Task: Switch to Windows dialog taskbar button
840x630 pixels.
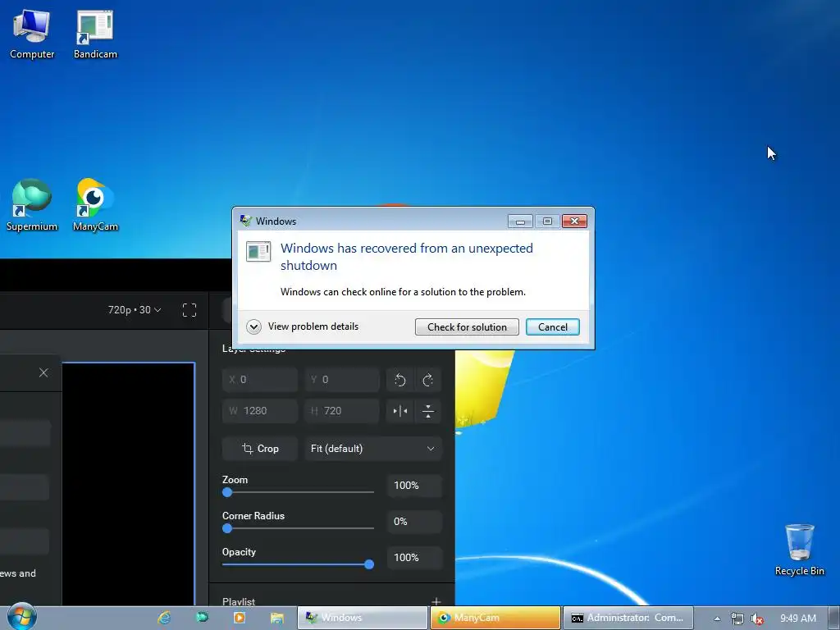Action: tap(363, 618)
